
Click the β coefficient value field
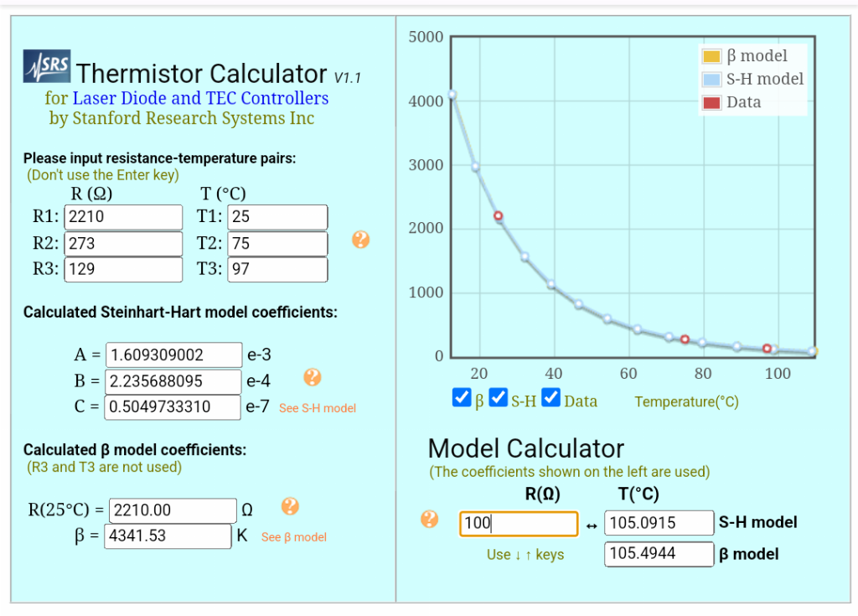[x=168, y=536]
